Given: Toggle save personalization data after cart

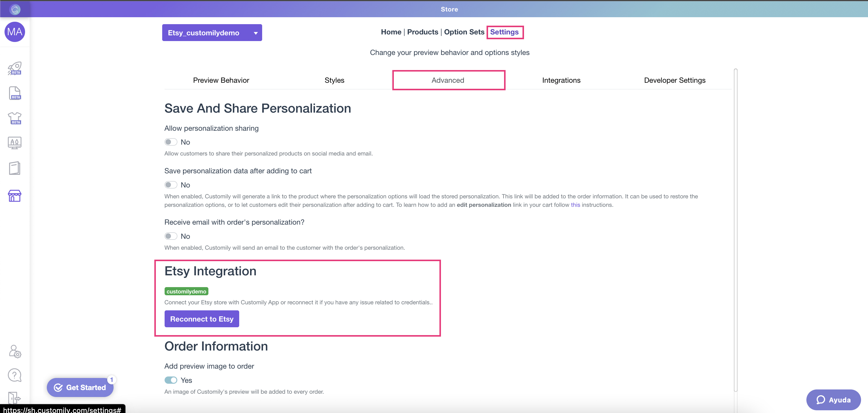Looking at the screenshot, I should click(x=171, y=185).
